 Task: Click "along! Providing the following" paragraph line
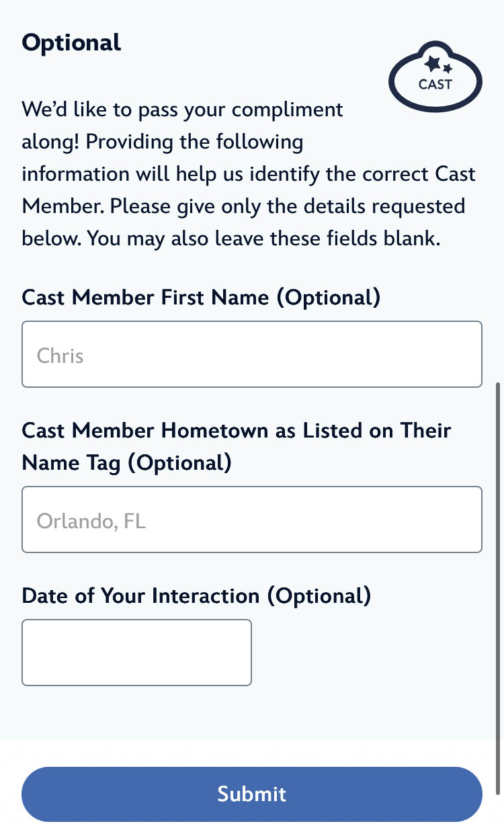(x=163, y=142)
